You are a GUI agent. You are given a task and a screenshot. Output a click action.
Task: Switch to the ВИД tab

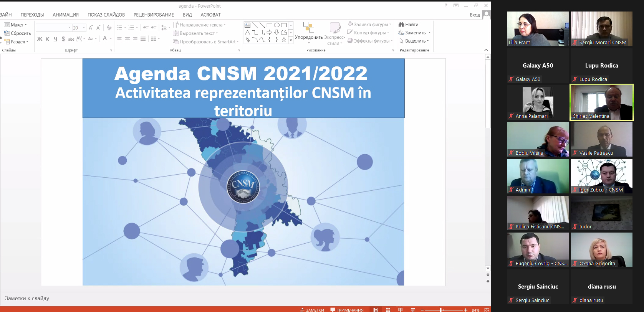tap(187, 15)
